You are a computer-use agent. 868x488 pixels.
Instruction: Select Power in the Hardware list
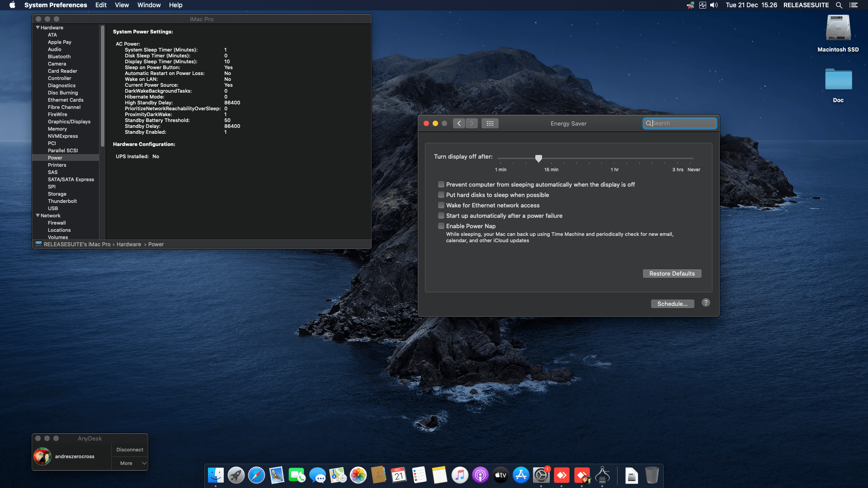click(x=66, y=158)
